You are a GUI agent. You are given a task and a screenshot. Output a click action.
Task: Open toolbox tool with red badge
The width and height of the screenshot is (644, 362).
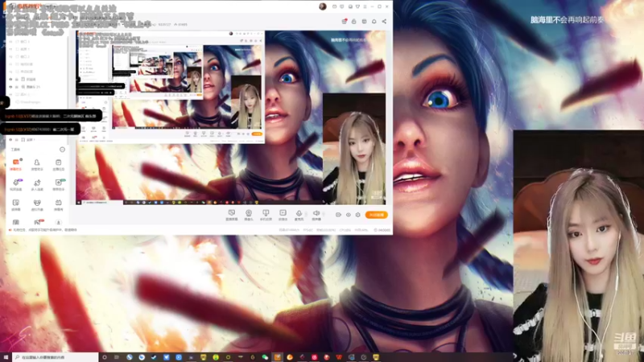[x=37, y=222]
